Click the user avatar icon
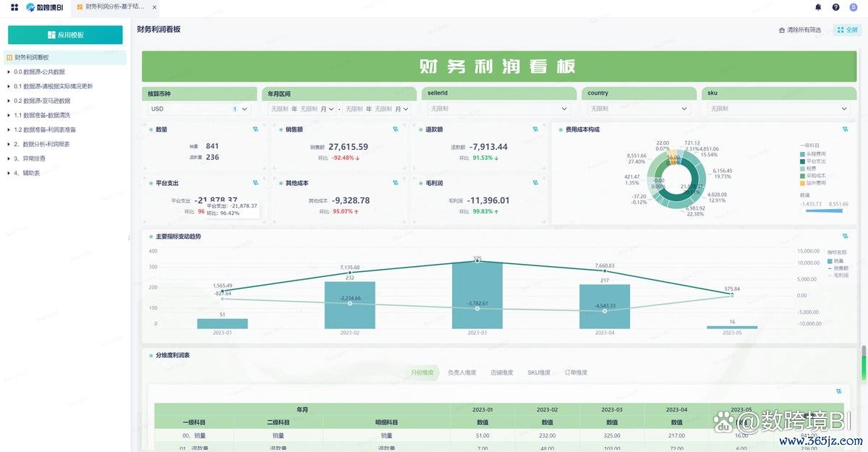The width and height of the screenshot is (868, 452). click(x=854, y=7)
